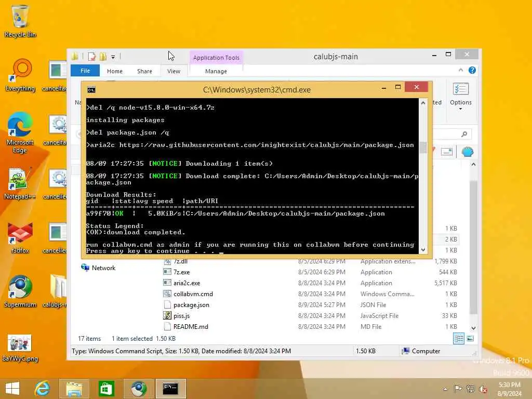The height and width of the screenshot is (399, 532).
Task: Open the cmd.exe window system menu icon
Action: coord(91,89)
